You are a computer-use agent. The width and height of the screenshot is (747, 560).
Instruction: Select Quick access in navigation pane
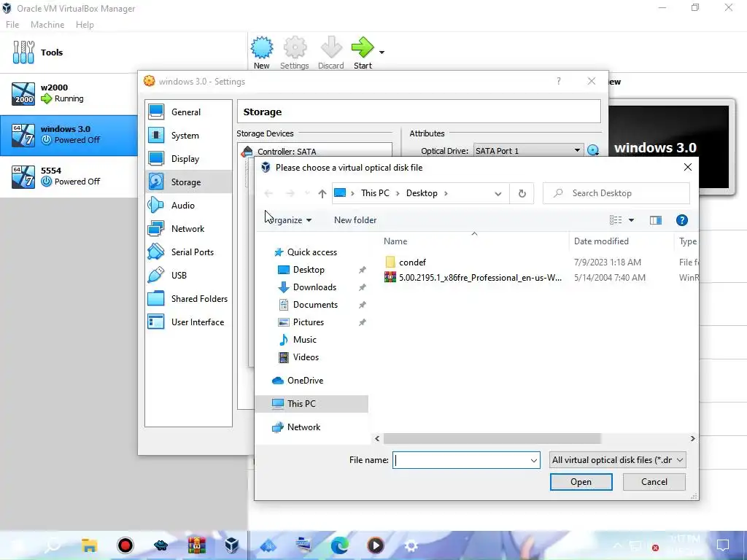[x=312, y=252]
